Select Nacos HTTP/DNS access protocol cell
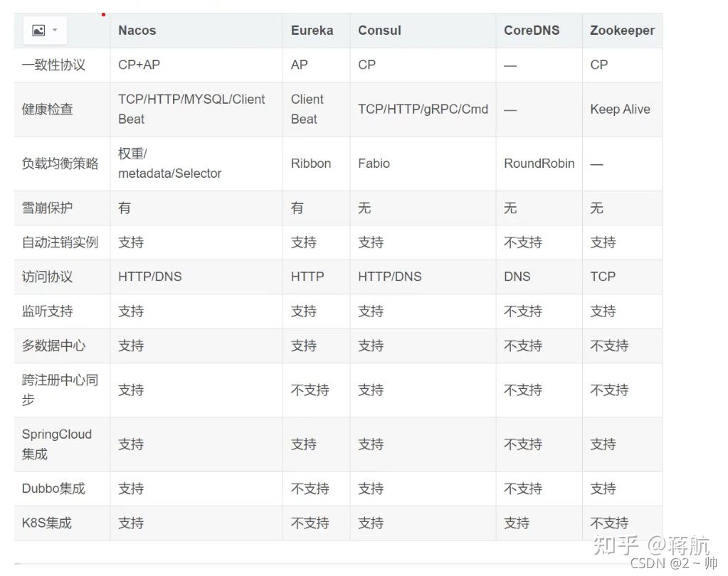Viewport: 728px width, 576px height. point(149,277)
